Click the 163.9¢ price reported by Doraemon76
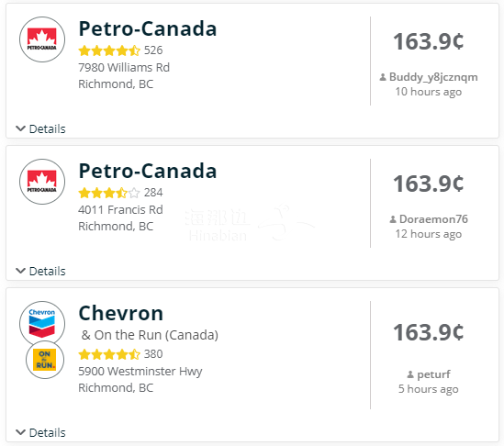This screenshot has width=504, height=446. coord(428,184)
